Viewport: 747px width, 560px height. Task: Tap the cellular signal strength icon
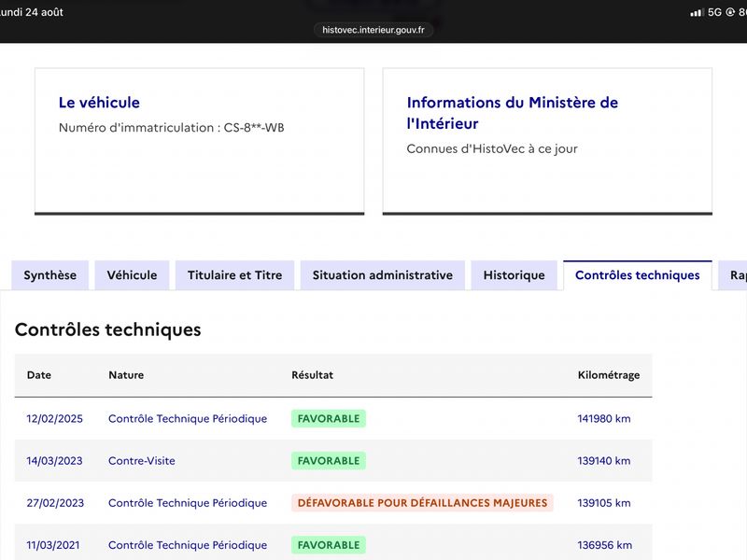pos(697,12)
